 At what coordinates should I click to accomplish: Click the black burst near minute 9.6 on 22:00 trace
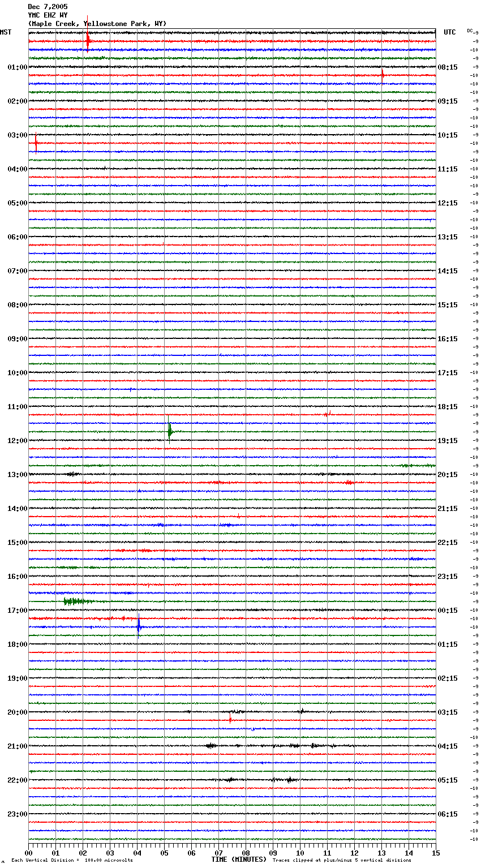tap(290, 780)
